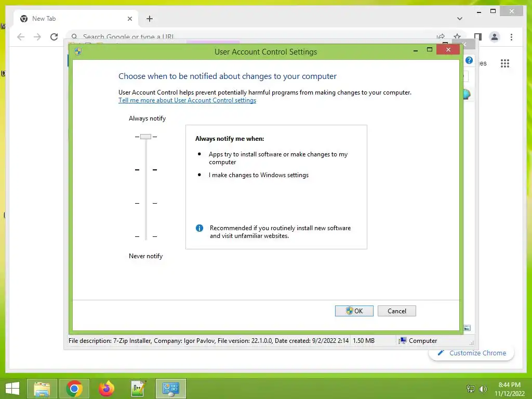Click Customize Chrome button
This screenshot has width=532, height=399.
point(472,353)
